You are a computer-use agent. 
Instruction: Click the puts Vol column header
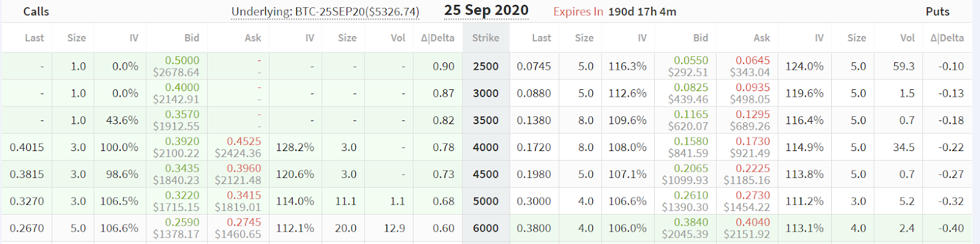[908, 38]
